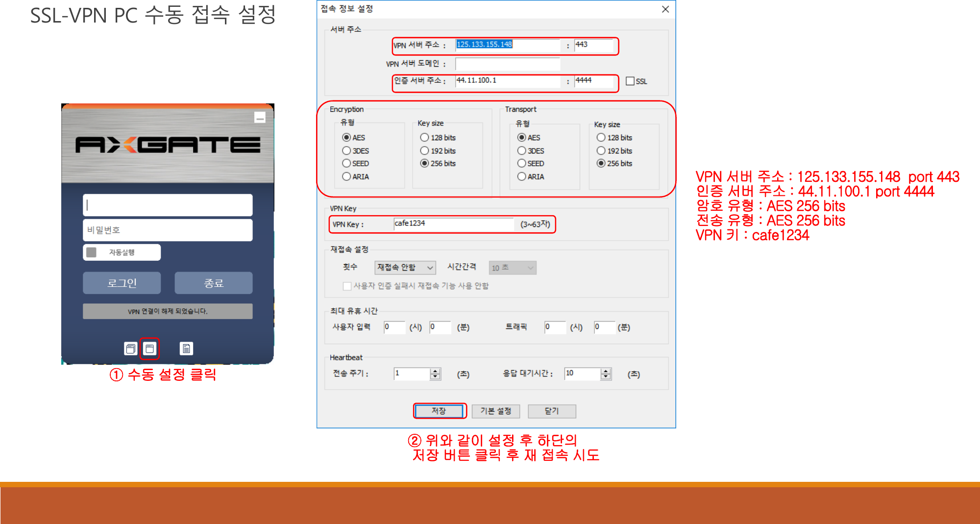Enable the SSL checkbox
Image resolution: width=980 pixels, height=524 pixels.
[x=629, y=81]
